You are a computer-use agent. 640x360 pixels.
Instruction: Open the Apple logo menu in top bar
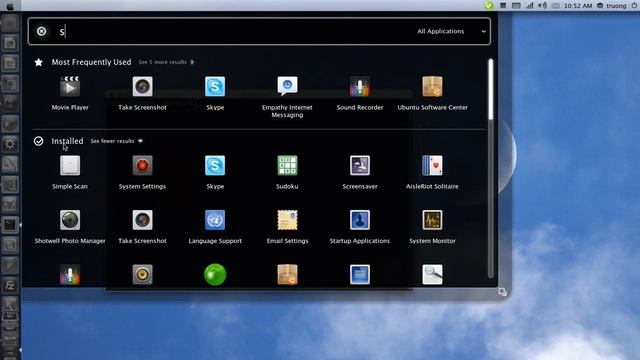10,6
